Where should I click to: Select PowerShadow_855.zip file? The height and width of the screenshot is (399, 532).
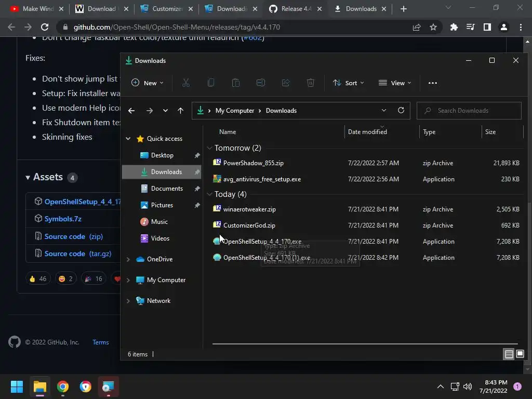tap(253, 163)
